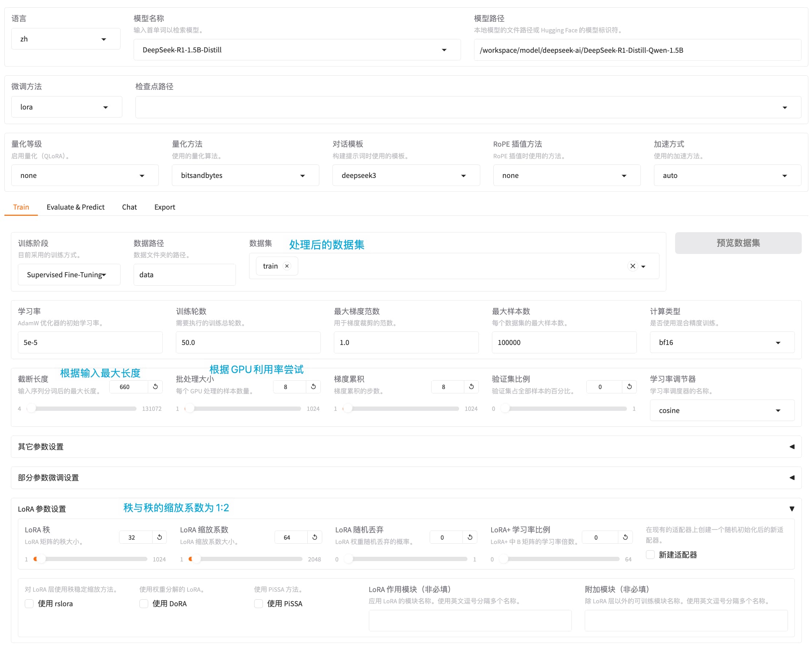The width and height of the screenshot is (812, 647).
Task: Adjust the 截断长度 slider
Action: pyautogui.click(x=82, y=408)
